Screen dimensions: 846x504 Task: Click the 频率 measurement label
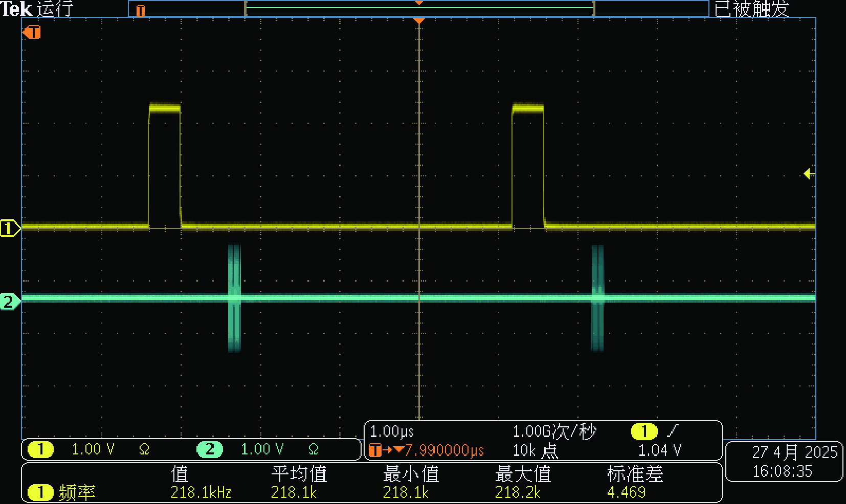pos(77,492)
